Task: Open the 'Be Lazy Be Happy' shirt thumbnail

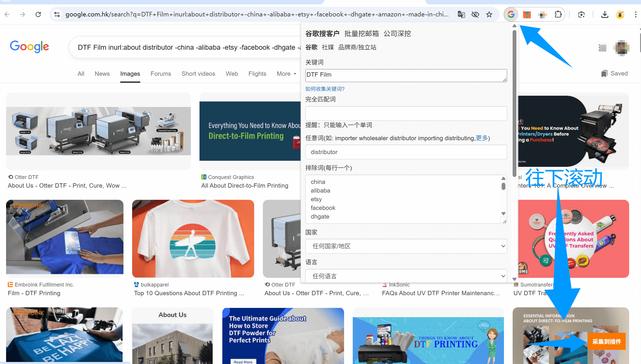Action: tap(64, 335)
